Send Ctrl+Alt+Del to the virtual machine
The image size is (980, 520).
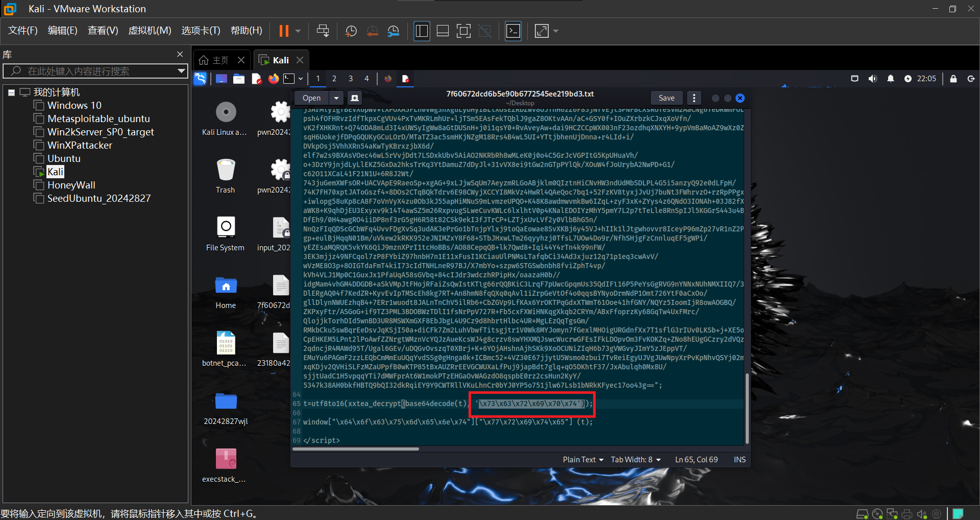tap(323, 31)
